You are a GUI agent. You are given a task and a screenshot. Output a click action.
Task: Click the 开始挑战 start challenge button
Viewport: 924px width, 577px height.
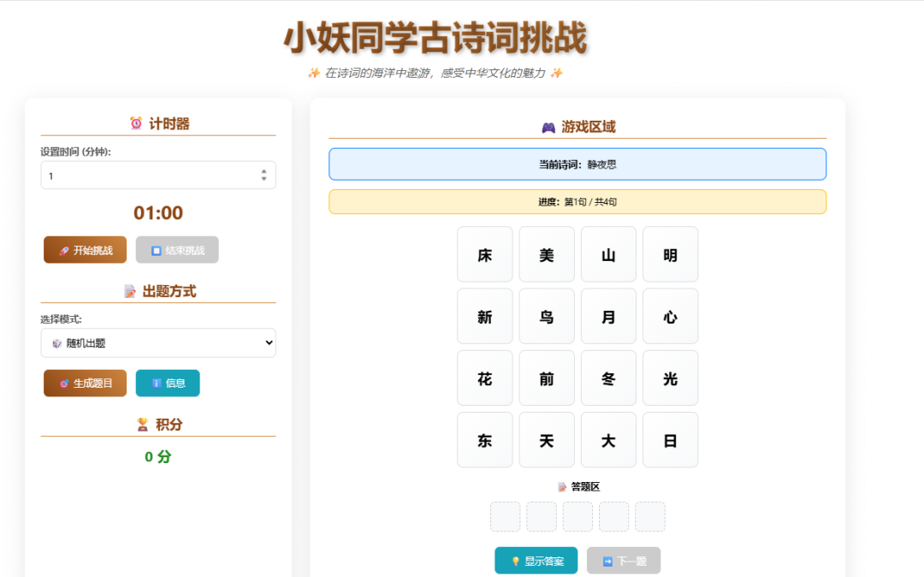[x=85, y=250]
